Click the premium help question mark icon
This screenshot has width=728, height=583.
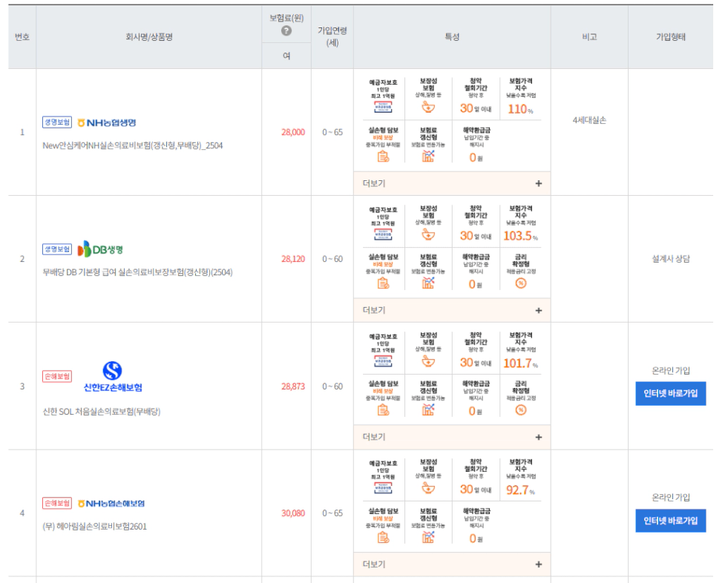pos(286,31)
